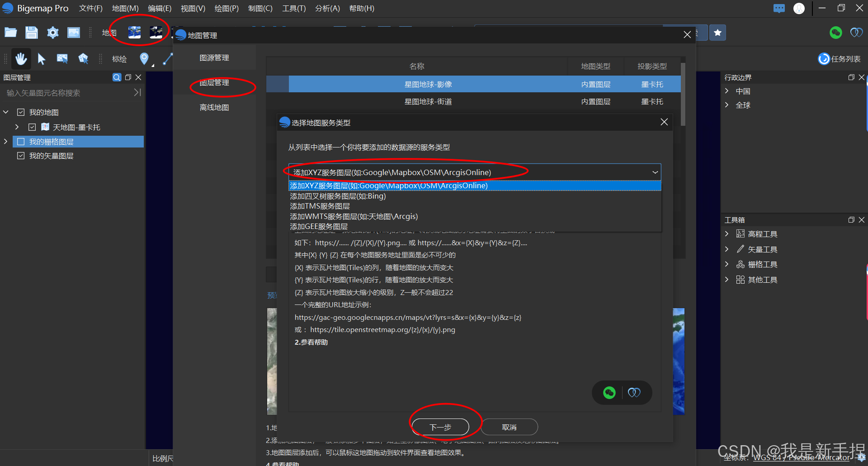This screenshot has height=466, width=868.
Task: Toggle the 我的栅格图层 checkbox
Action: point(21,142)
